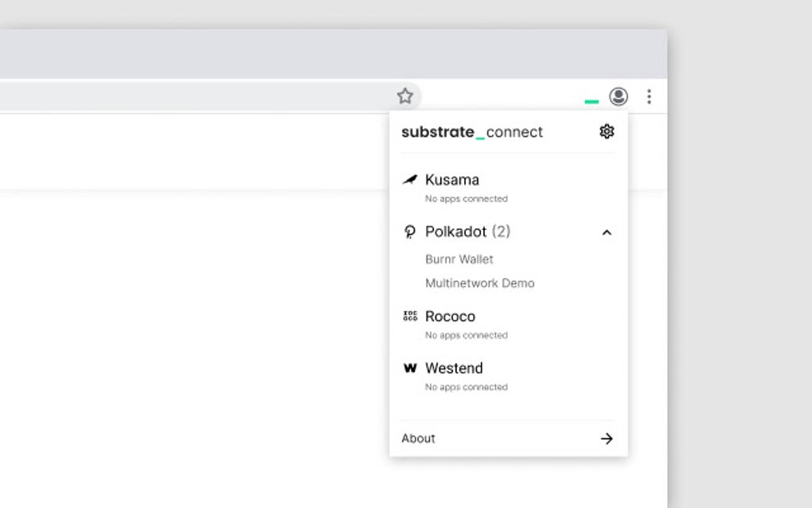Click the bookmark star in the address bar

point(405,95)
